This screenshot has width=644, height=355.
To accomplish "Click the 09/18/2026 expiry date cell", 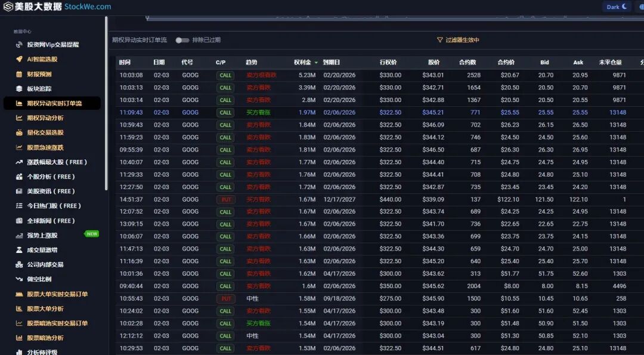I will (339, 298).
